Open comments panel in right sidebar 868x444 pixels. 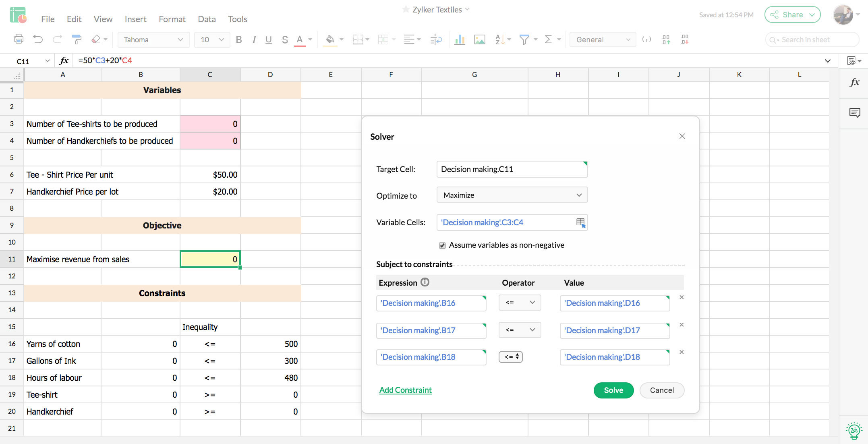(x=854, y=112)
